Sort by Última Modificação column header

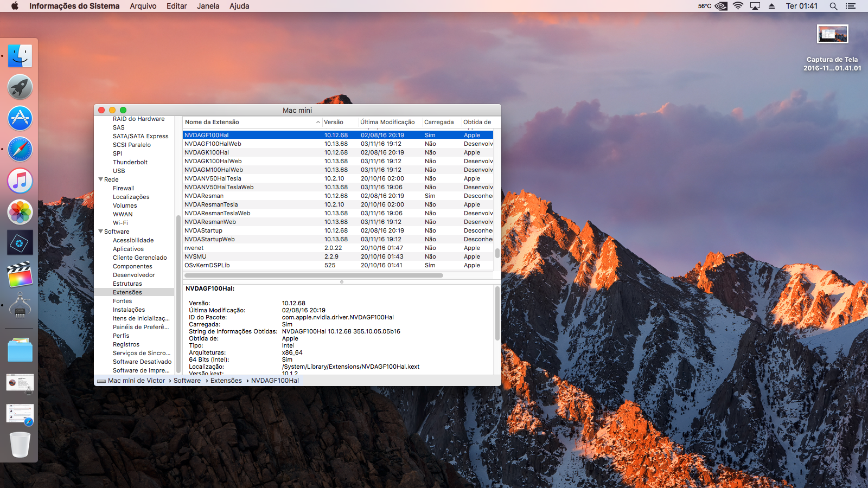coord(390,123)
